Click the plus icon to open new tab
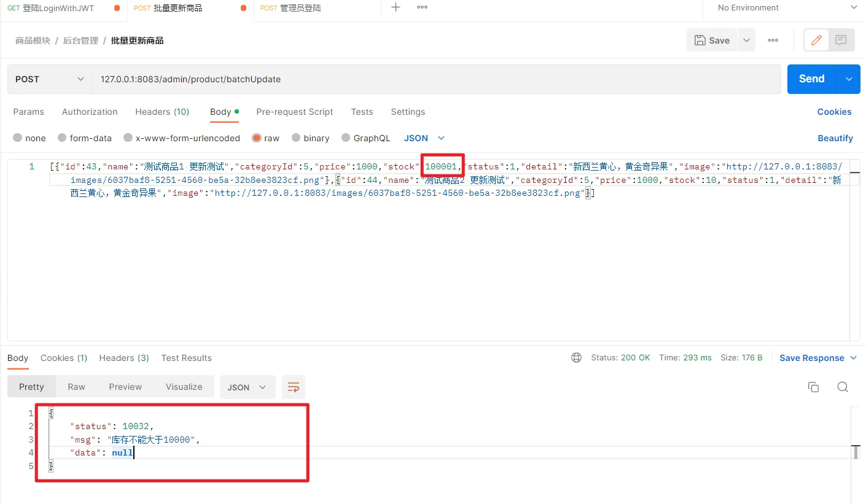This screenshot has height=504, width=866. coord(396,7)
